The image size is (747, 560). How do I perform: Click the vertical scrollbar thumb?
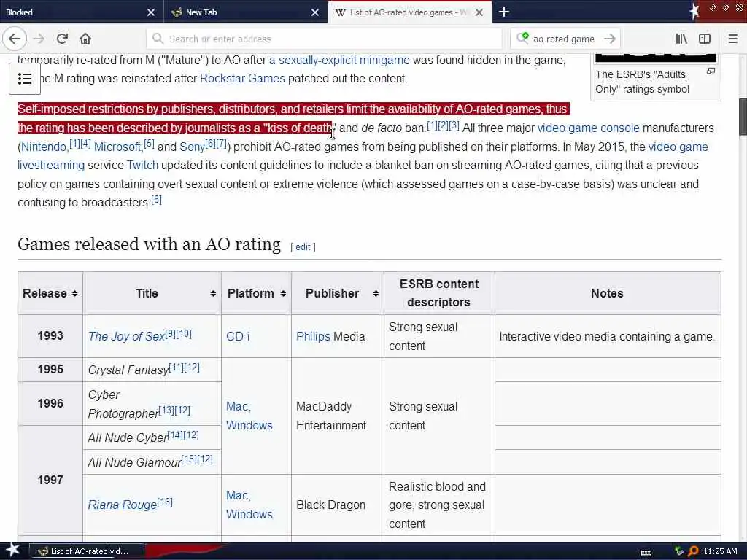pos(743,117)
